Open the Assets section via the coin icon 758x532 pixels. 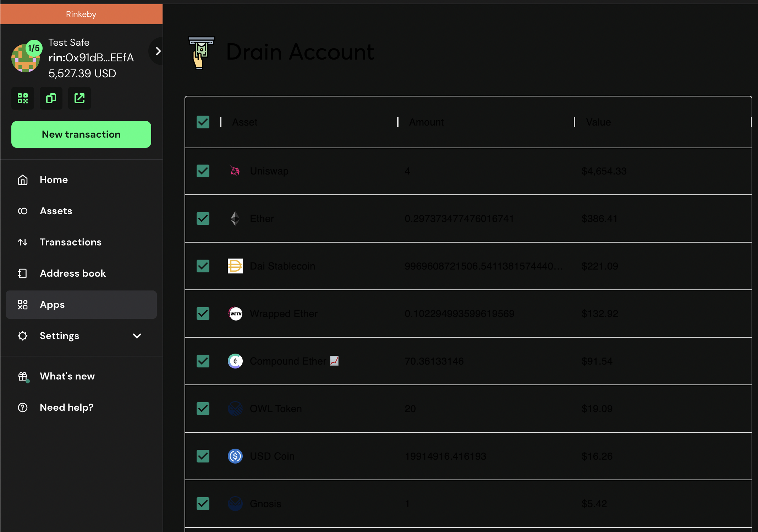(x=23, y=211)
